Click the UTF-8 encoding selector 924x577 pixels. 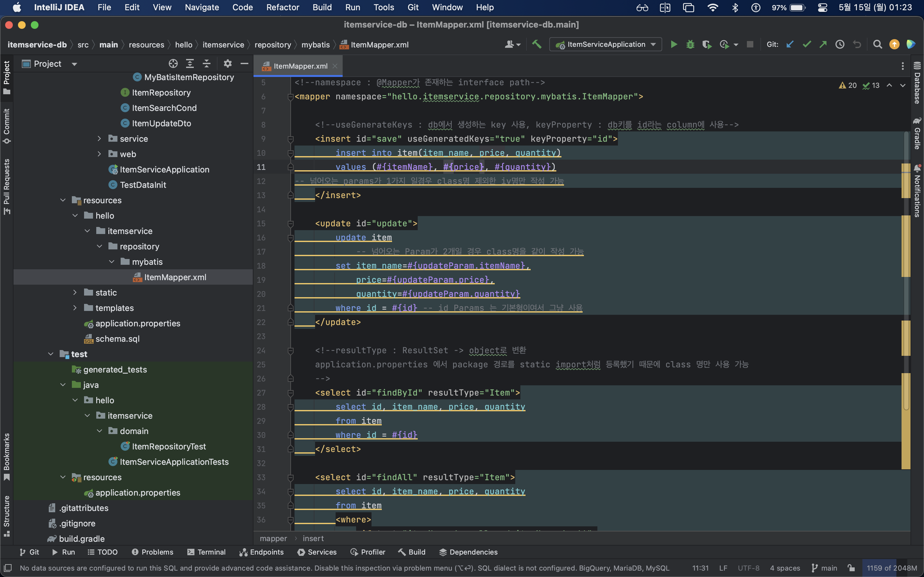(x=749, y=568)
